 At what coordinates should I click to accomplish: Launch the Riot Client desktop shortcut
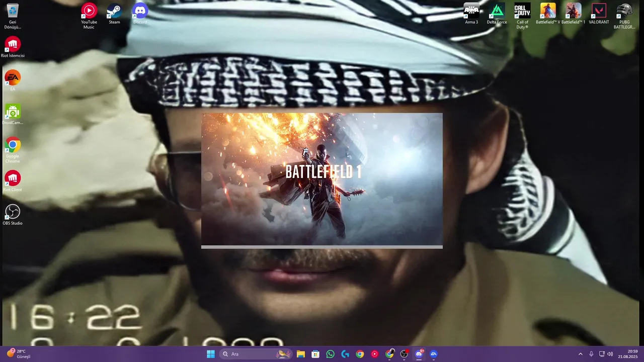(x=13, y=181)
